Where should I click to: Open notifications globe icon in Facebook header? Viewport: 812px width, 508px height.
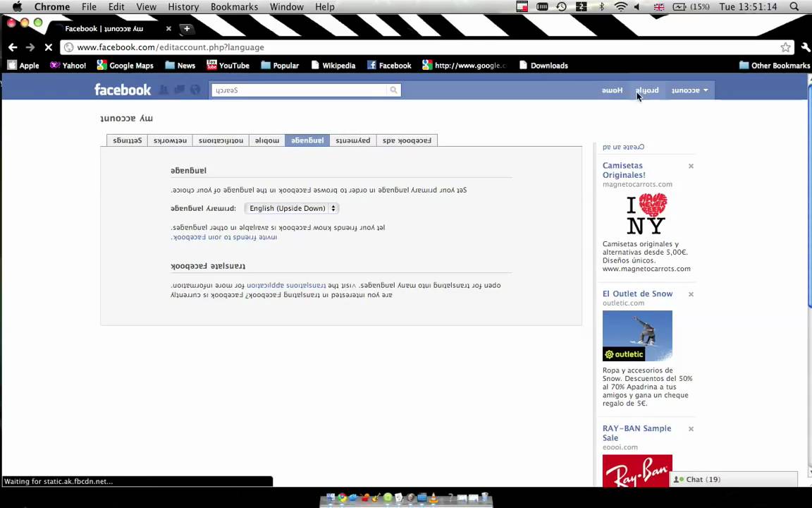[x=195, y=90]
